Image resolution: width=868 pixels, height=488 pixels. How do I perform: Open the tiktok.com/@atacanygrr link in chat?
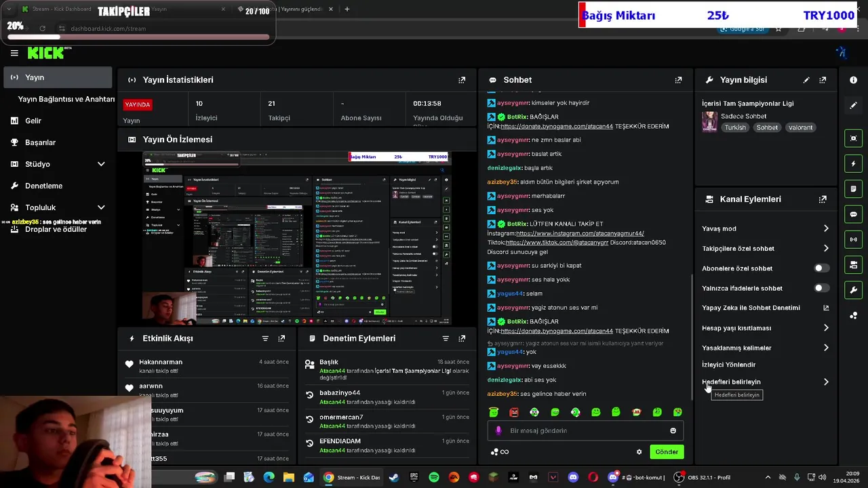(x=557, y=243)
